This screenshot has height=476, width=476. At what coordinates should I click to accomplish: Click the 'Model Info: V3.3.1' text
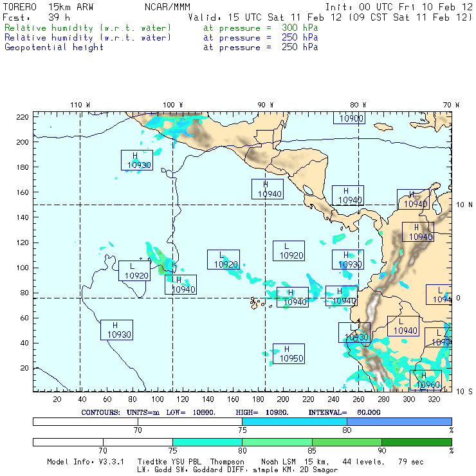coord(86,462)
